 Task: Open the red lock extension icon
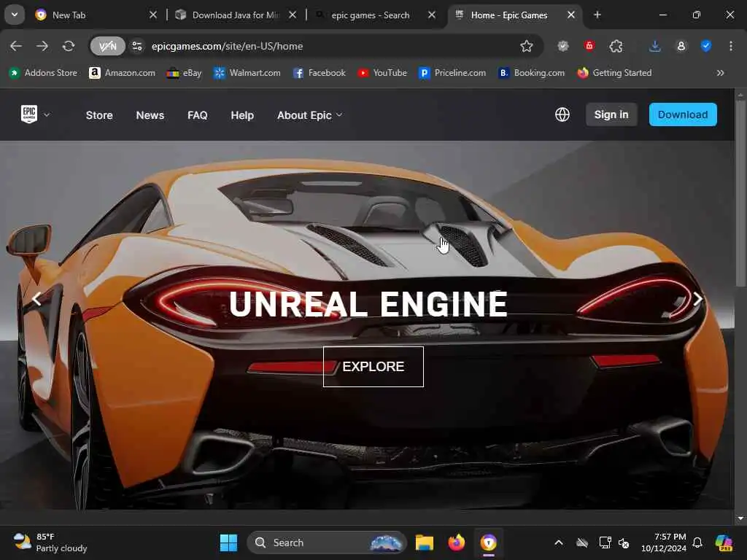tap(589, 46)
